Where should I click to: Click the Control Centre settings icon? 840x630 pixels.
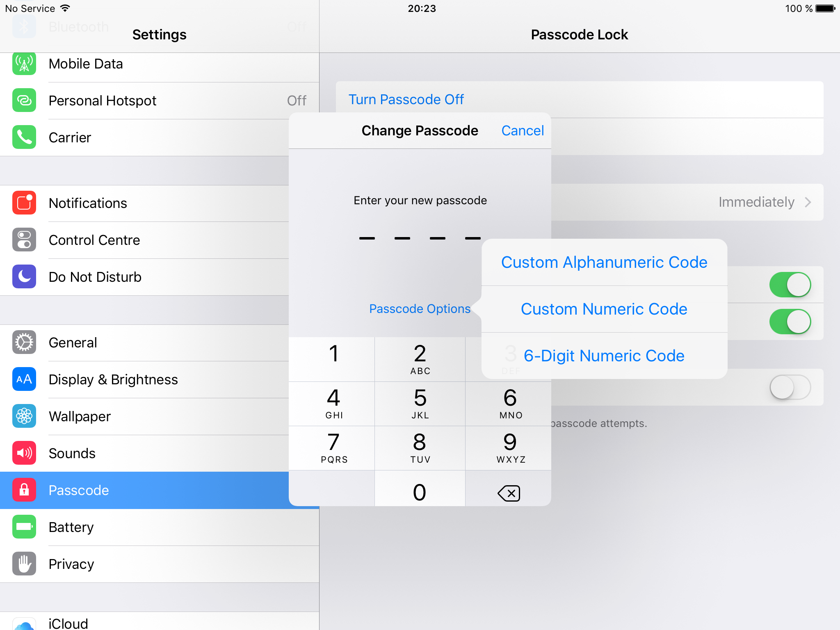point(24,240)
